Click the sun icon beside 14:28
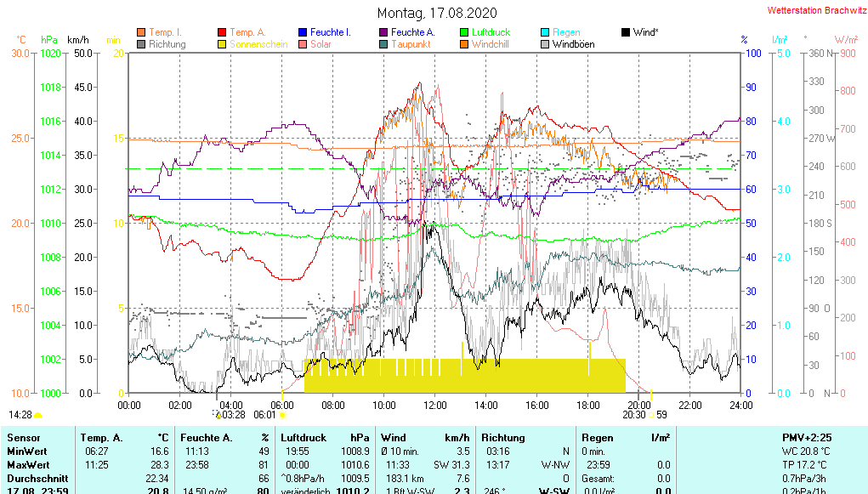This screenshot has height=494, width=868. click(38, 415)
